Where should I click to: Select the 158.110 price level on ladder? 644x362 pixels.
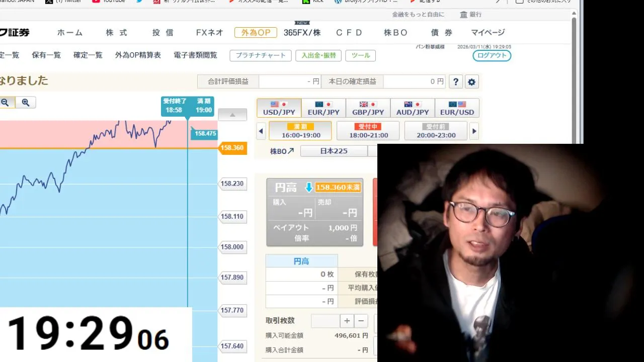click(233, 216)
